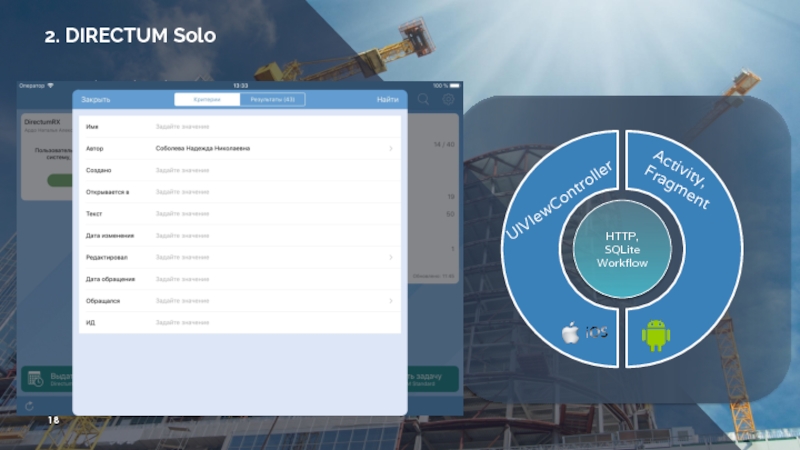This screenshot has height=450, width=800.
Task: Switch to the Критерии tab
Action: coord(207,100)
